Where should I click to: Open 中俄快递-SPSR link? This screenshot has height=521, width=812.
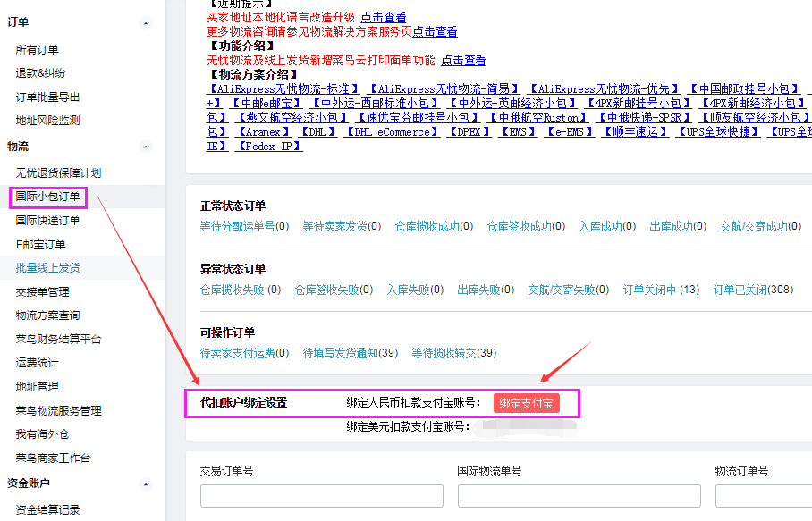coord(644,117)
